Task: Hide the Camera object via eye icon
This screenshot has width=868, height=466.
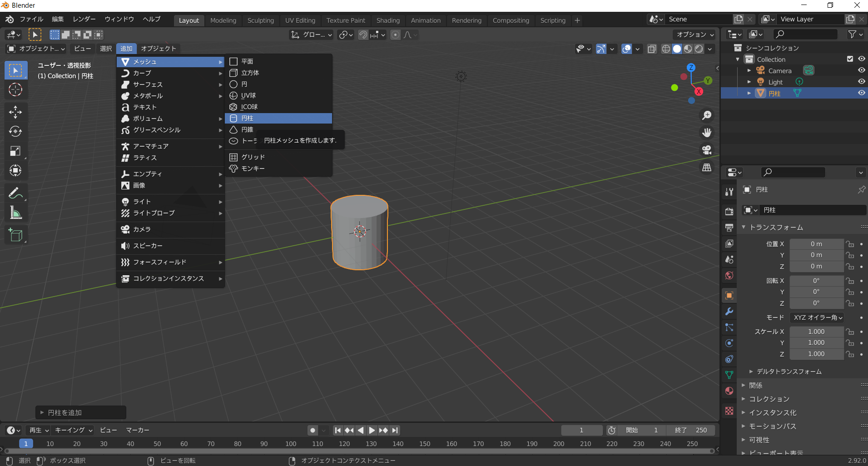Action: tap(861, 70)
